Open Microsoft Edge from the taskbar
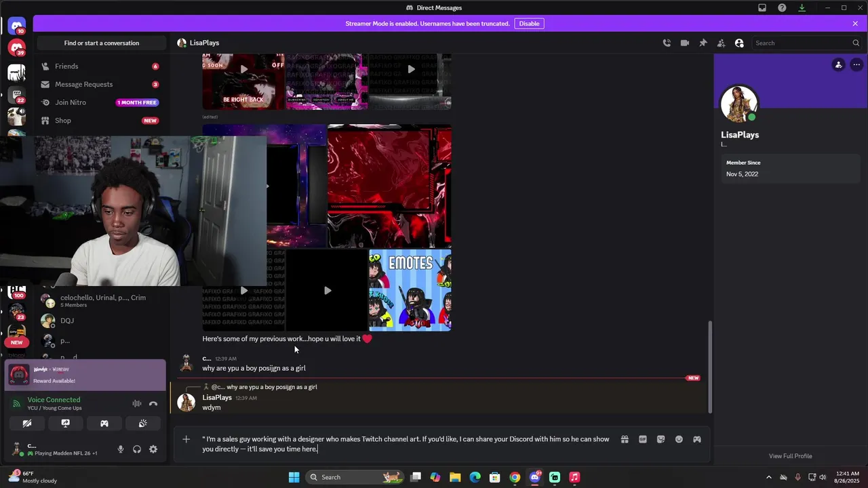Viewport: 868px width, 488px height. [x=475, y=477]
